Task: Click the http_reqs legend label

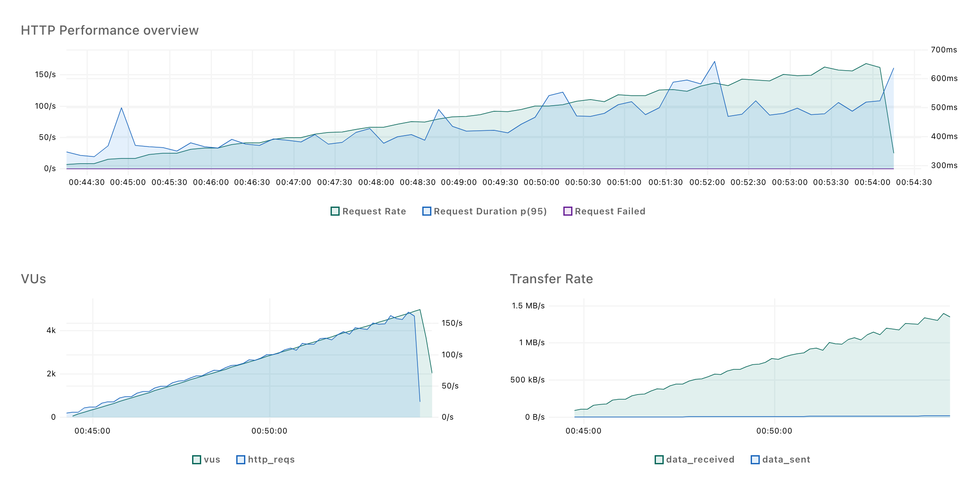Action: [x=271, y=460]
